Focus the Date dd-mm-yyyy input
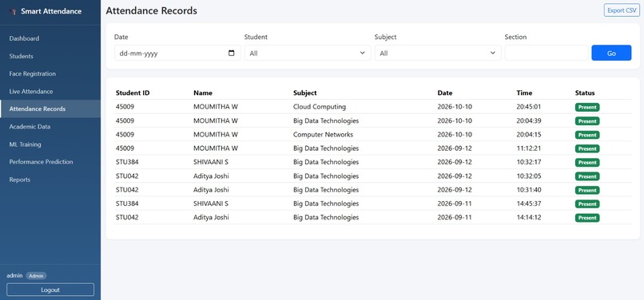This screenshot has width=644, height=300. (x=177, y=53)
